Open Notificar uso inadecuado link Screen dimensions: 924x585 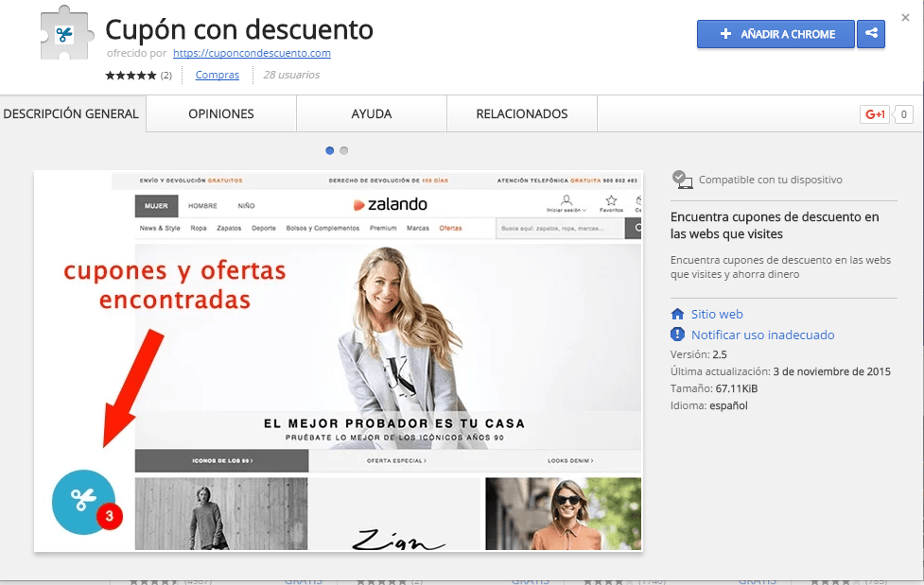point(762,335)
